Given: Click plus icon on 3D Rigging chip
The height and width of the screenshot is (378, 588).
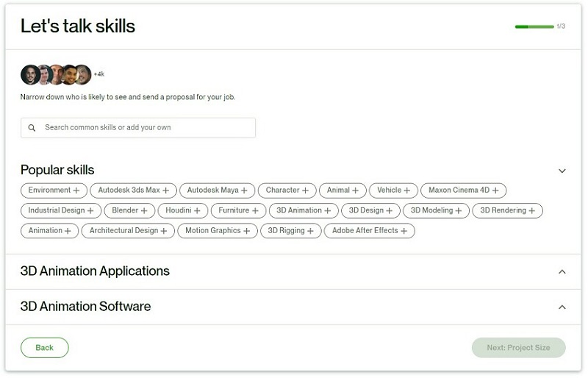Looking at the screenshot, I should 310,231.
